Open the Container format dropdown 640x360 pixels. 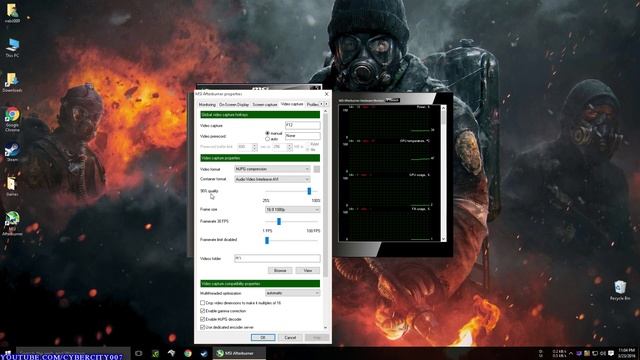point(272,179)
